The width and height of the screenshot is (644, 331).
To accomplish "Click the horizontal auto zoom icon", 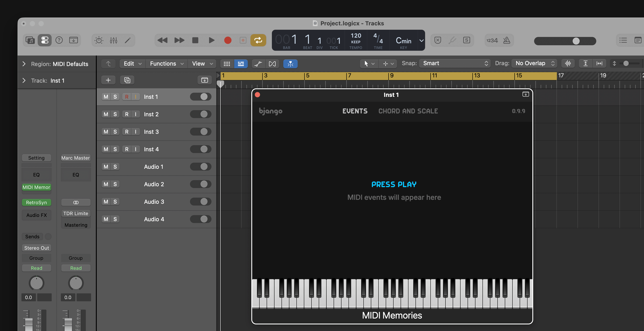I will point(600,63).
